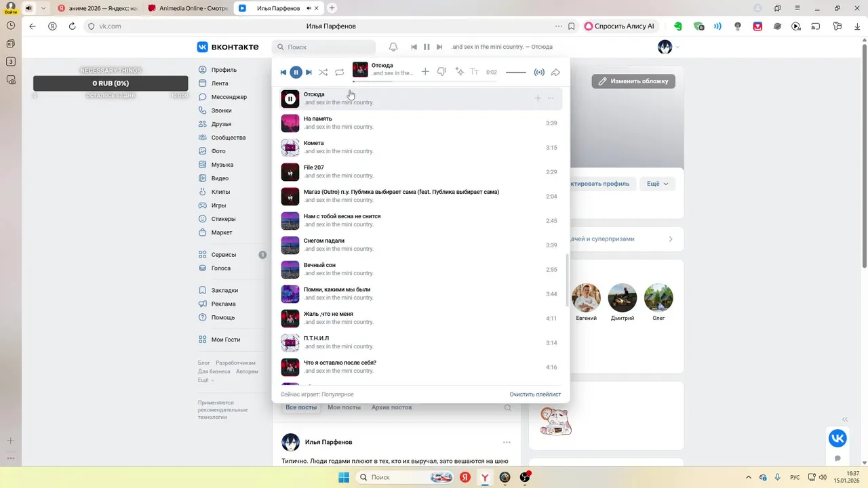Show similar tracks via sparkle icon
This screenshot has width=868, height=488.
(459, 72)
